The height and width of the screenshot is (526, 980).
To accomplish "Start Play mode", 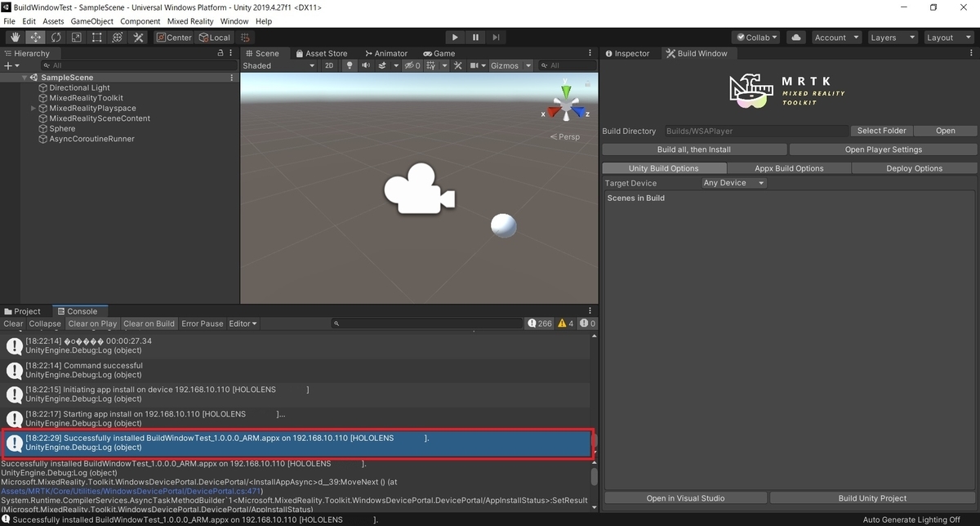I will click(455, 38).
